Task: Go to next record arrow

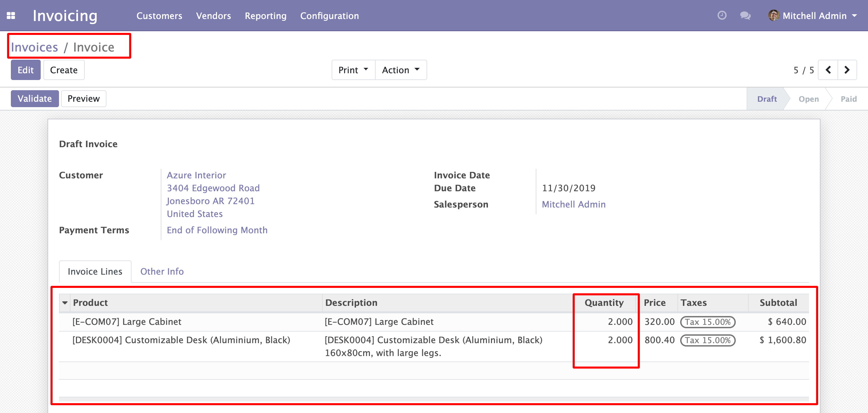Action: 847,70
